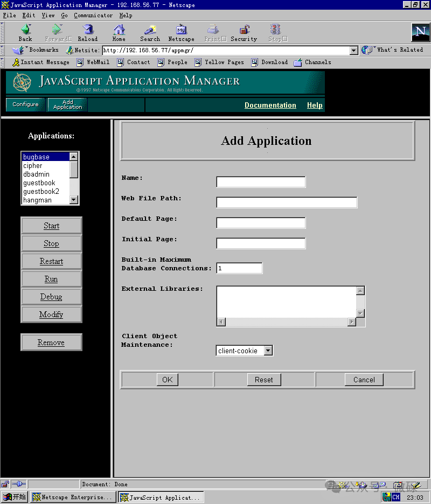Open the Search icon in the toolbar
The height and width of the screenshot is (504, 431).
pyautogui.click(x=150, y=32)
